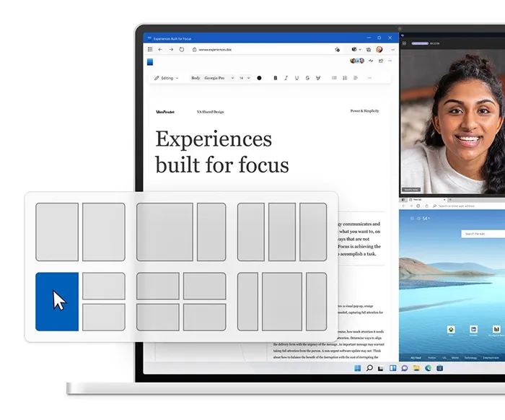This screenshot has height=420, width=505.
Task: Pick the black font color swatch
Action: pyautogui.click(x=259, y=78)
